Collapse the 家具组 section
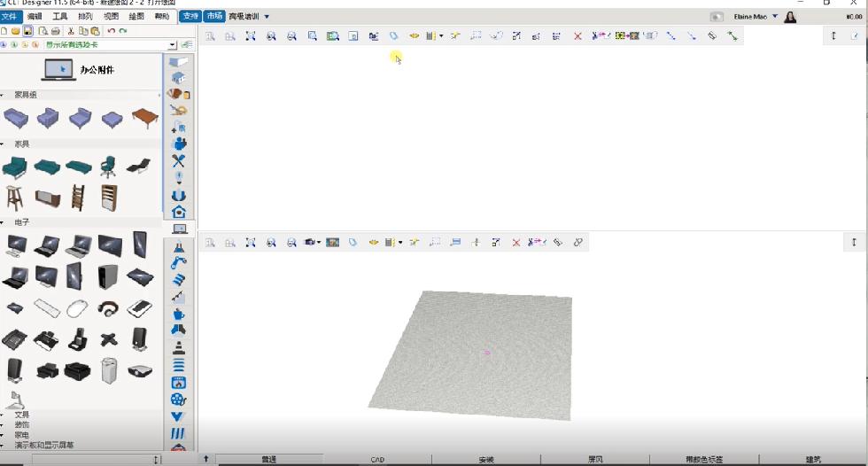868x466 pixels. [4, 95]
